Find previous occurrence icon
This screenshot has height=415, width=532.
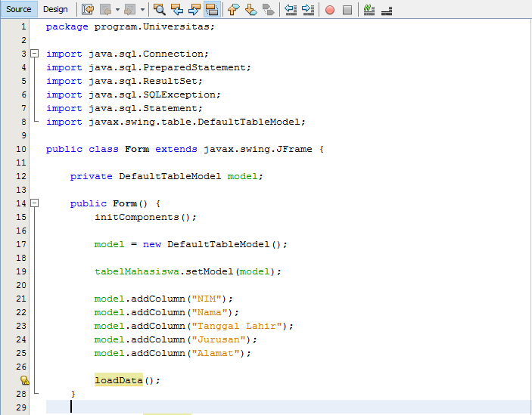(x=177, y=10)
